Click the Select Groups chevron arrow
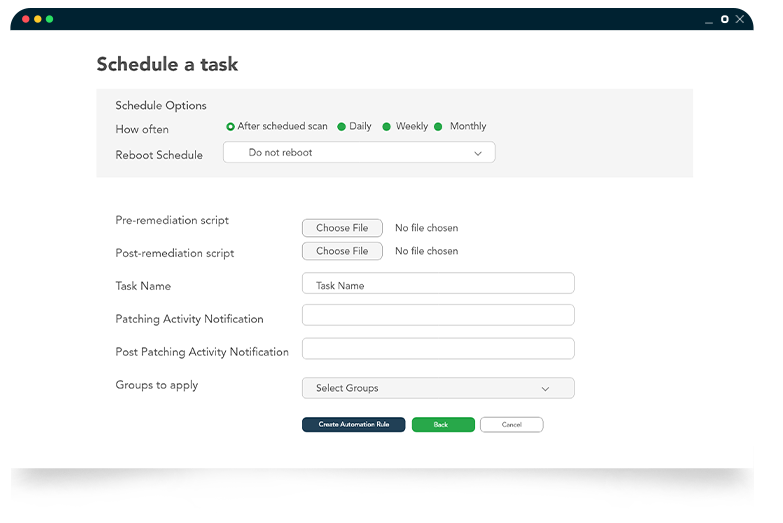This screenshot has width=783, height=523. (x=545, y=389)
